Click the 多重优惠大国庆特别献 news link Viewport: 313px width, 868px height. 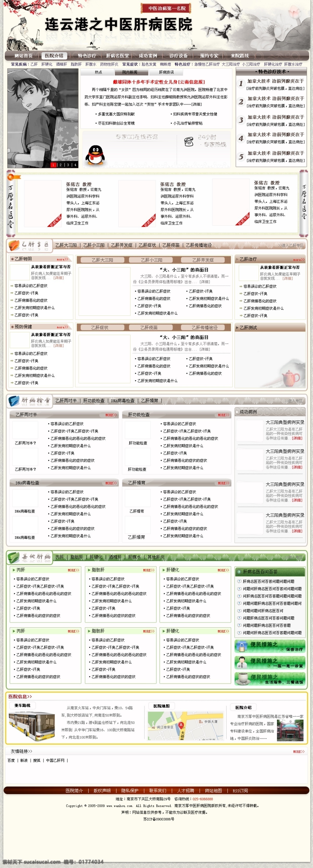click(116, 114)
